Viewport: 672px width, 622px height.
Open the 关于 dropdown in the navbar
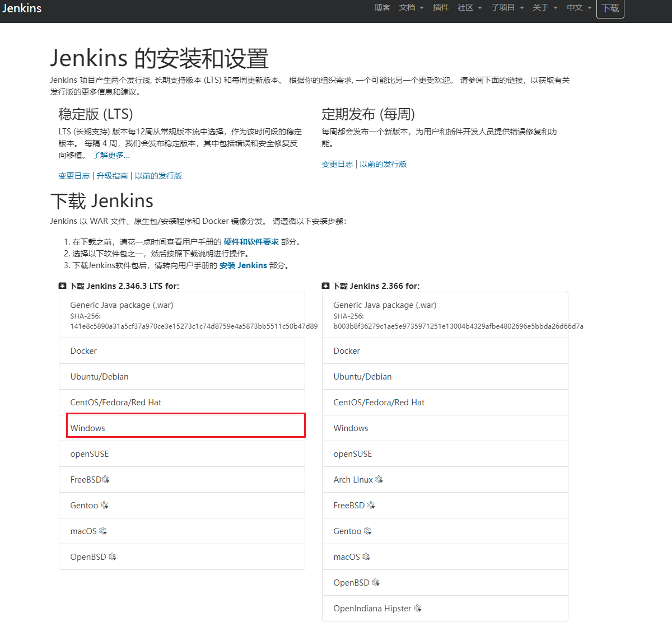tap(545, 8)
